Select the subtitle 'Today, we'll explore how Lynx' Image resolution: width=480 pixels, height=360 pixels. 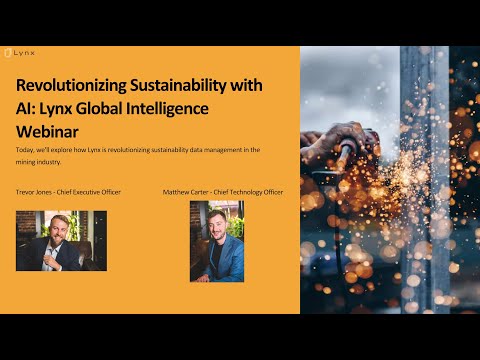pyautogui.click(x=138, y=156)
